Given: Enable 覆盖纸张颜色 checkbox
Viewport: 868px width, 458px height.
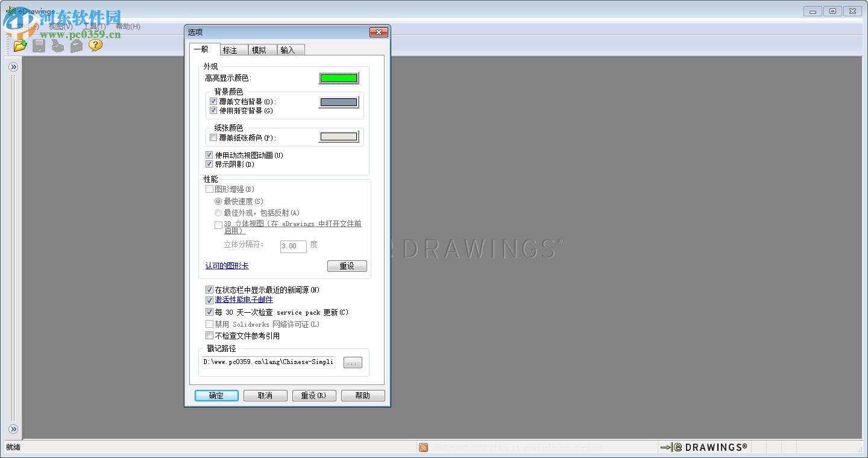Looking at the screenshot, I should click(213, 137).
